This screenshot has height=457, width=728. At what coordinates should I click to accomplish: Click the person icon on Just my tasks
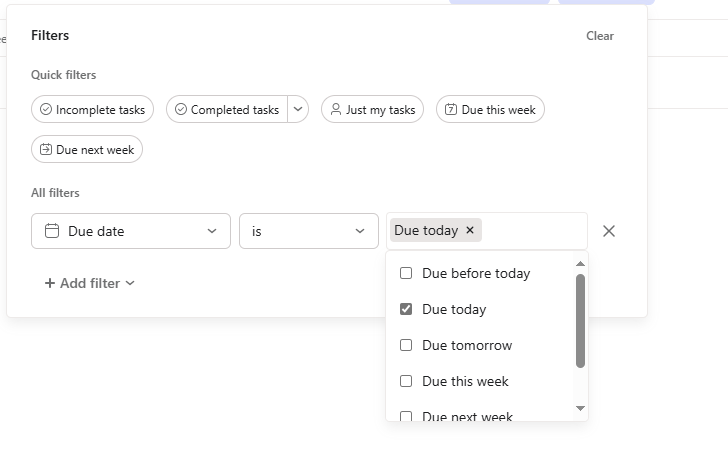click(x=336, y=110)
